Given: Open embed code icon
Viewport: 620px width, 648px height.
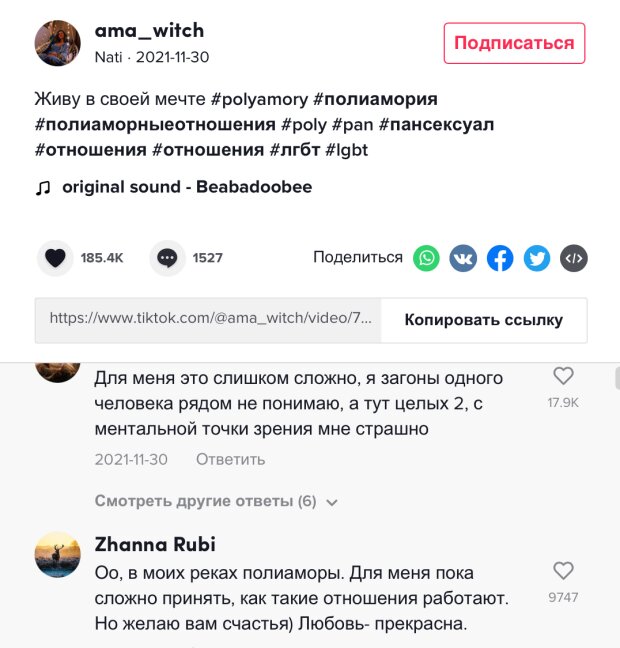Looking at the screenshot, I should (x=574, y=258).
